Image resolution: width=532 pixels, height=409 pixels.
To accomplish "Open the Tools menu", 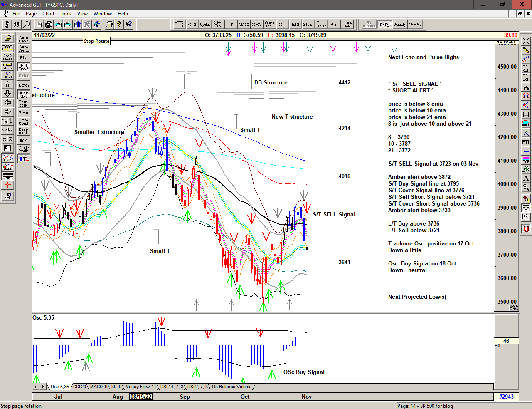I will tap(66, 14).
